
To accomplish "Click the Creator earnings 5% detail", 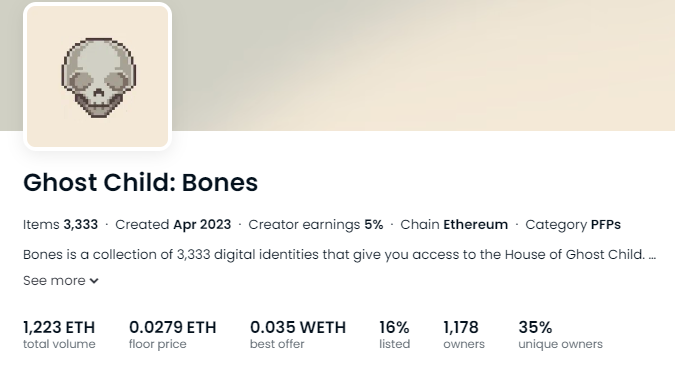I will [x=316, y=225].
